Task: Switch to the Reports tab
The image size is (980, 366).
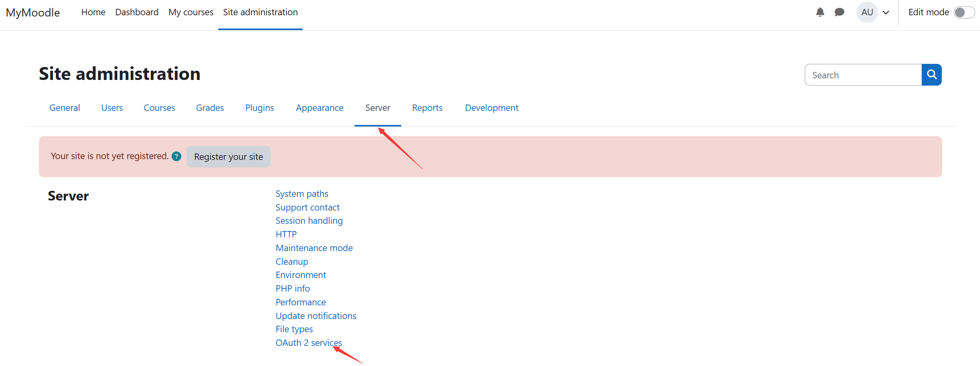Action: 427,108
